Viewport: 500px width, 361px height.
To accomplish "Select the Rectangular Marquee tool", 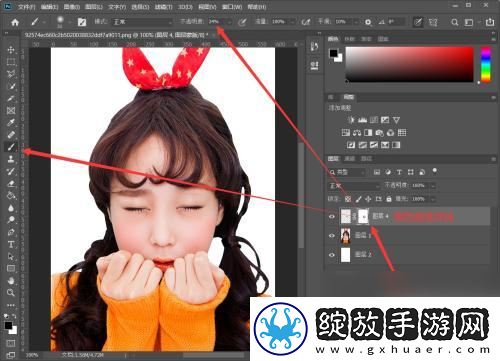I will click(11, 62).
